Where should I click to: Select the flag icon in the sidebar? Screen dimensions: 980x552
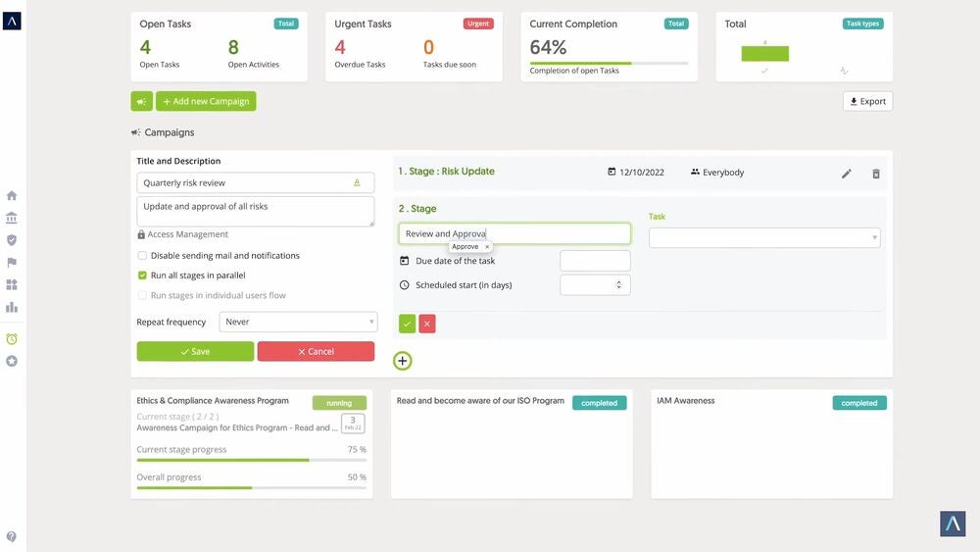click(x=12, y=263)
